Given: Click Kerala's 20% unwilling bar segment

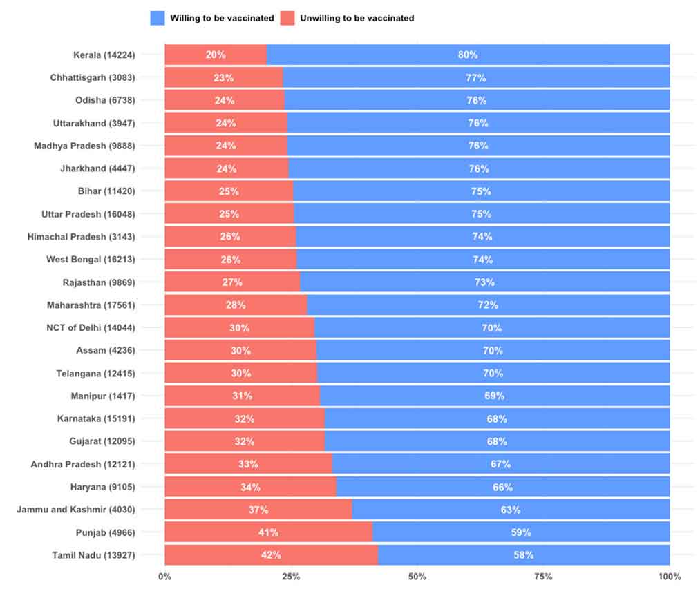Looking at the screenshot, I should tap(215, 55).
